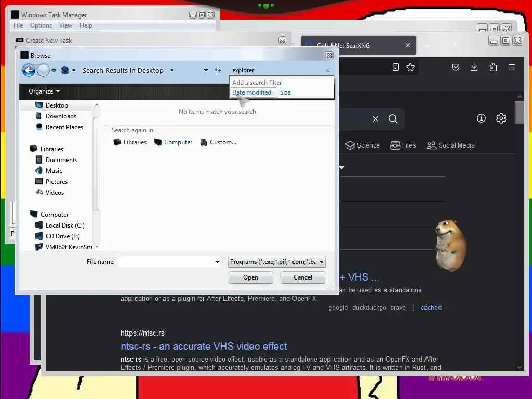Click the https://ntsc.rs URL text
The height and width of the screenshot is (399, 532).
tap(142, 333)
